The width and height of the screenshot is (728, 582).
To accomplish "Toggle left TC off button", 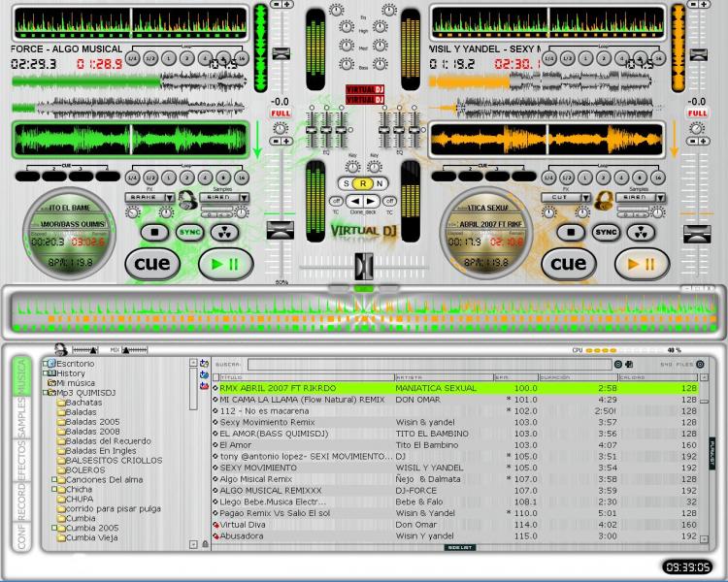I will click(336, 201).
